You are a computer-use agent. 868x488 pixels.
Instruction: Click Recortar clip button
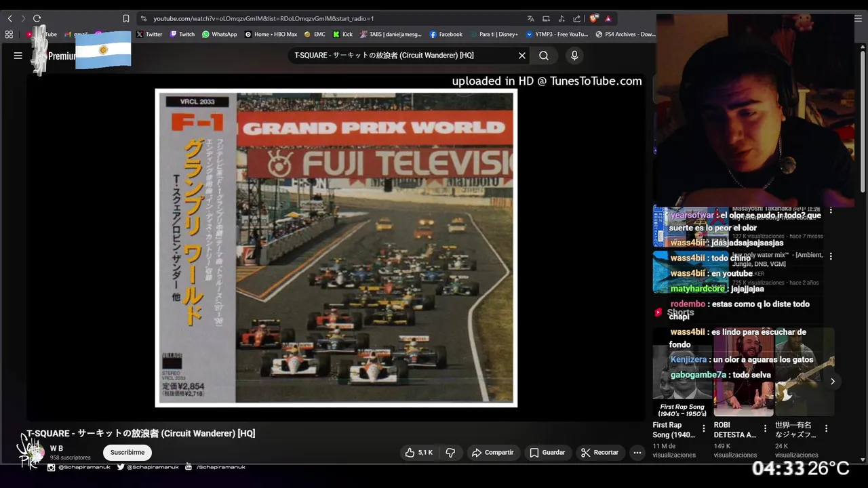[x=600, y=452]
